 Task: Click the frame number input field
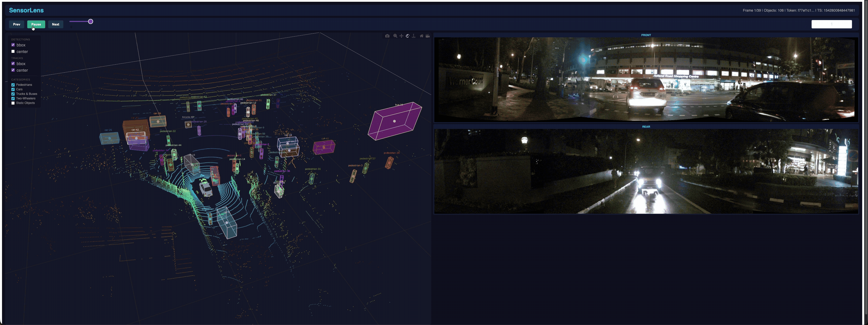pyautogui.click(x=832, y=24)
